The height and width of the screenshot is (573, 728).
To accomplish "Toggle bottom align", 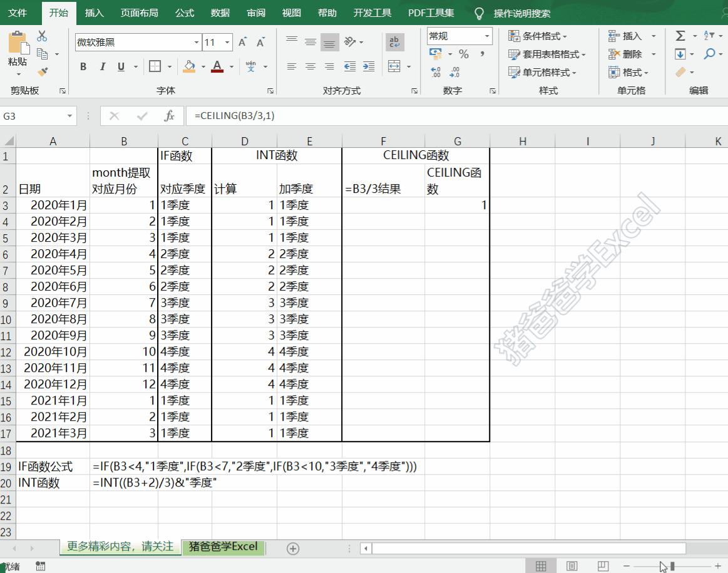I will pyautogui.click(x=330, y=42).
